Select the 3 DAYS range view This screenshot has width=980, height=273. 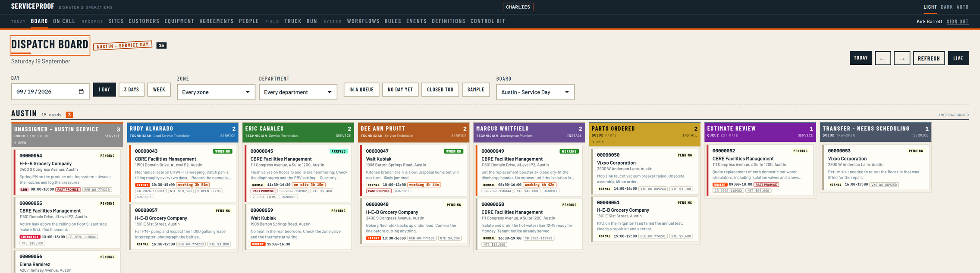point(132,90)
